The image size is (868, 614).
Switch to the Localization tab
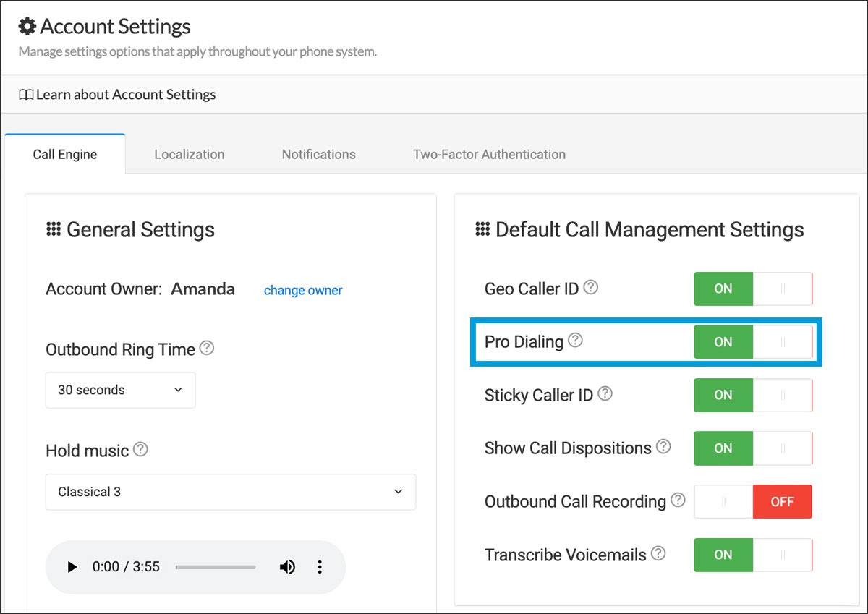click(x=189, y=154)
